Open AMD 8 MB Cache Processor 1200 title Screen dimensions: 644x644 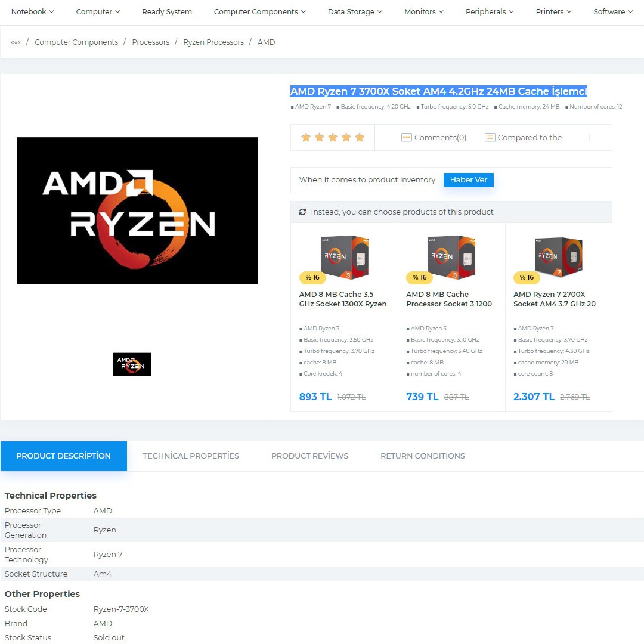(x=449, y=299)
